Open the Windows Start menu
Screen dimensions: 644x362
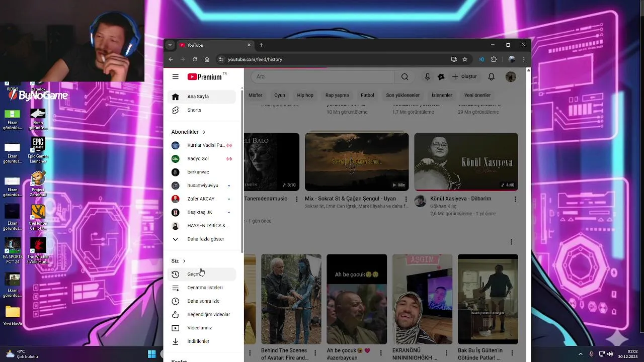[x=151, y=354]
